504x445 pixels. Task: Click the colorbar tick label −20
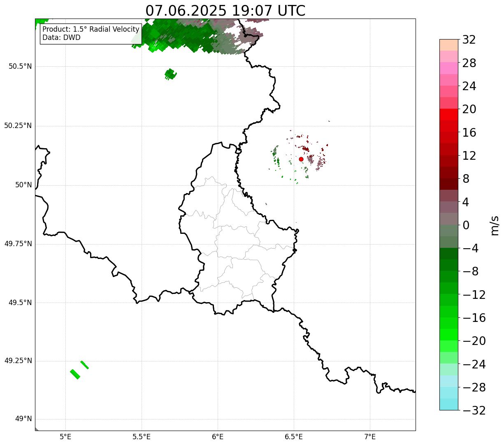(474, 341)
